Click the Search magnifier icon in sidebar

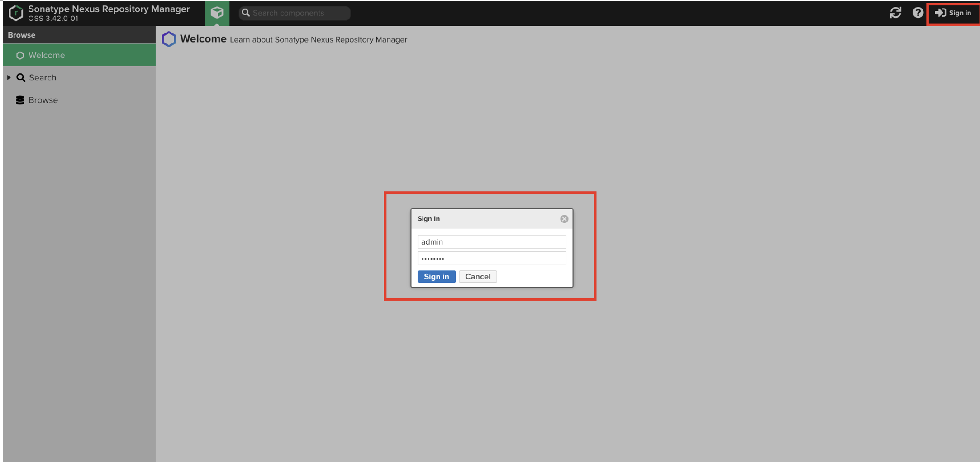pos(21,78)
